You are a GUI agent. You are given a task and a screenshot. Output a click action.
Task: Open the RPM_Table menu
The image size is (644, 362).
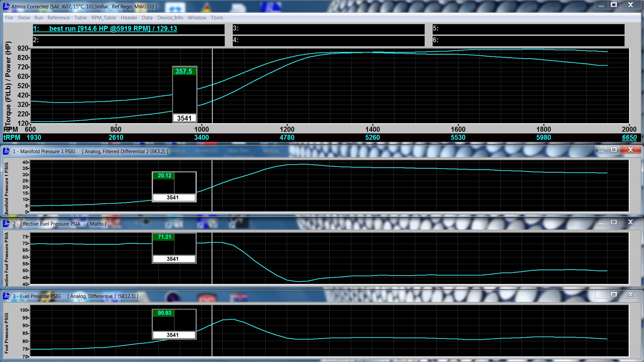(104, 18)
